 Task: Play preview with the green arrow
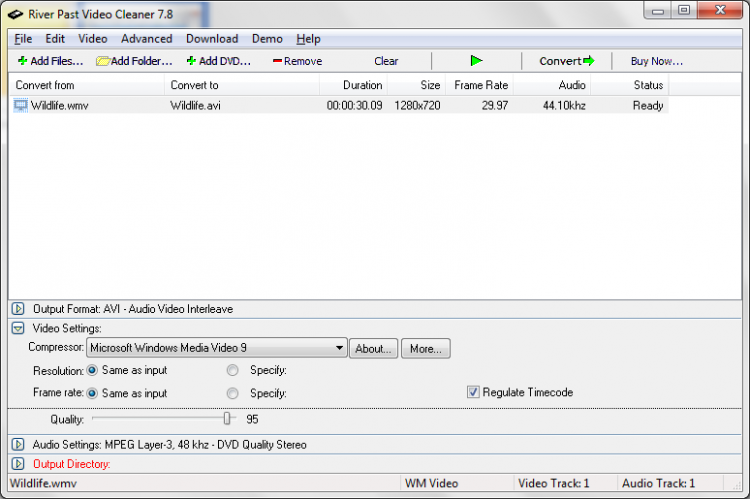click(476, 61)
